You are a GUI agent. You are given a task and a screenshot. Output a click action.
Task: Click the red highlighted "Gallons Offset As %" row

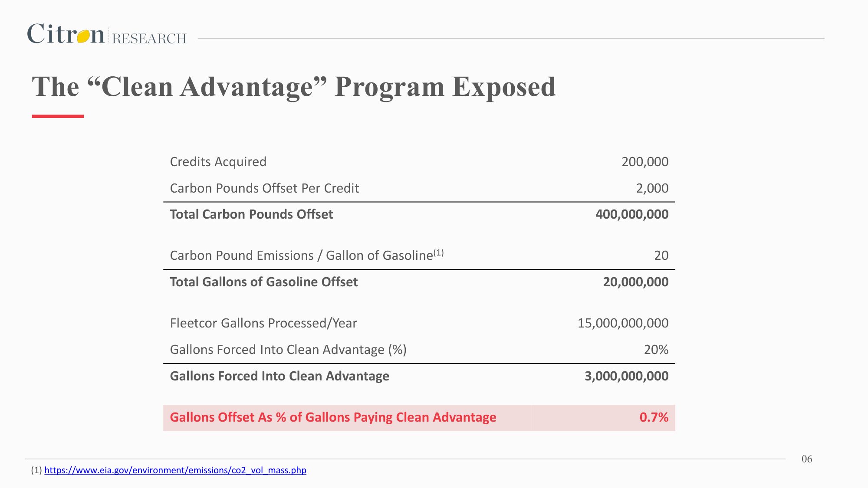pos(333,417)
